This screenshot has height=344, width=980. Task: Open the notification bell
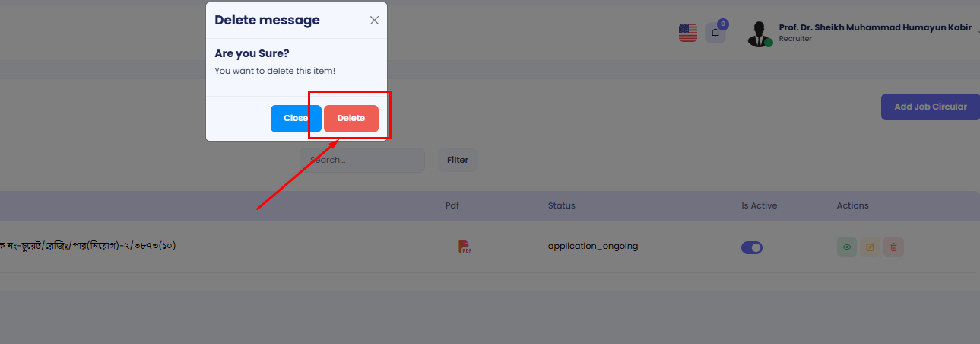(715, 33)
